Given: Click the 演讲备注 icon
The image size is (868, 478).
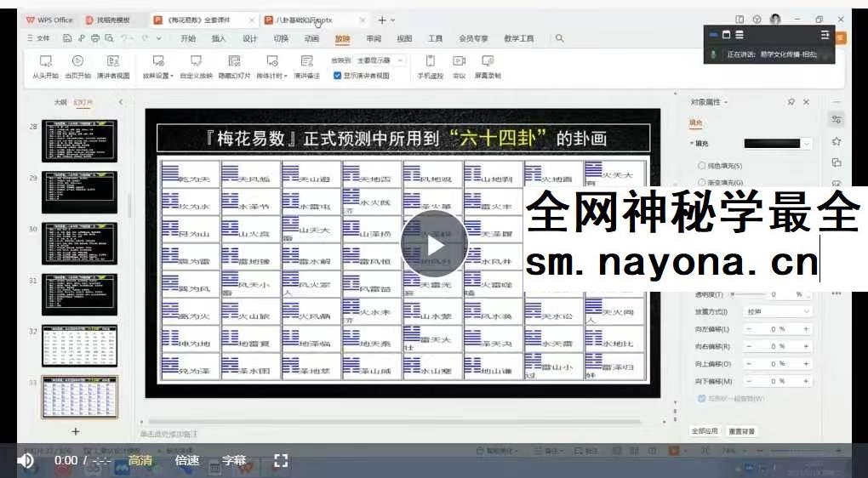Looking at the screenshot, I should pyautogui.click(x=306, y=61).
